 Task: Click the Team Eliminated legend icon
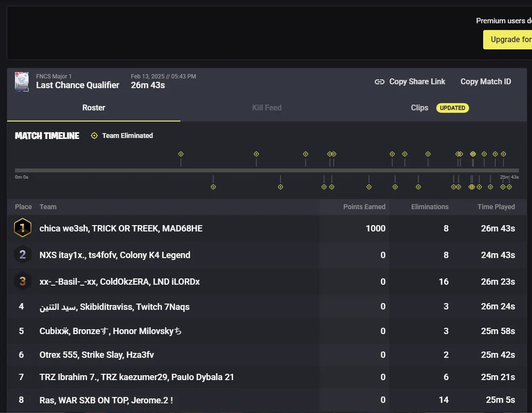(x=94, y=136)
